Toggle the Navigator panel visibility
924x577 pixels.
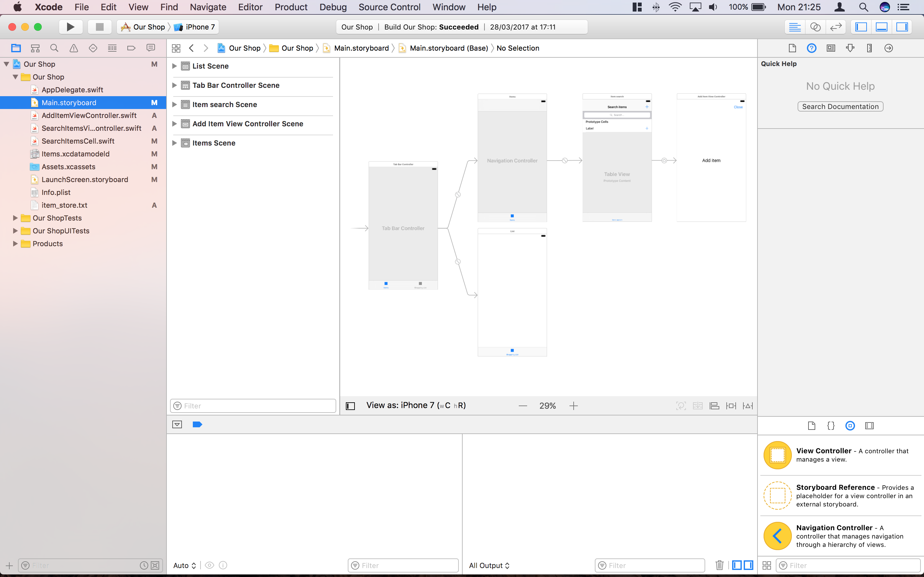pyautogui.click(x=861, y=27)
